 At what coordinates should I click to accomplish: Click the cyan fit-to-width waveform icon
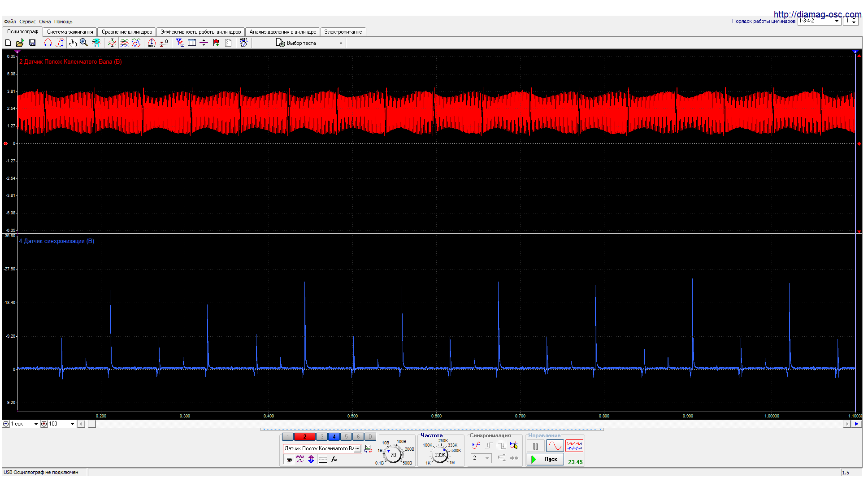[x=96, y=43]
